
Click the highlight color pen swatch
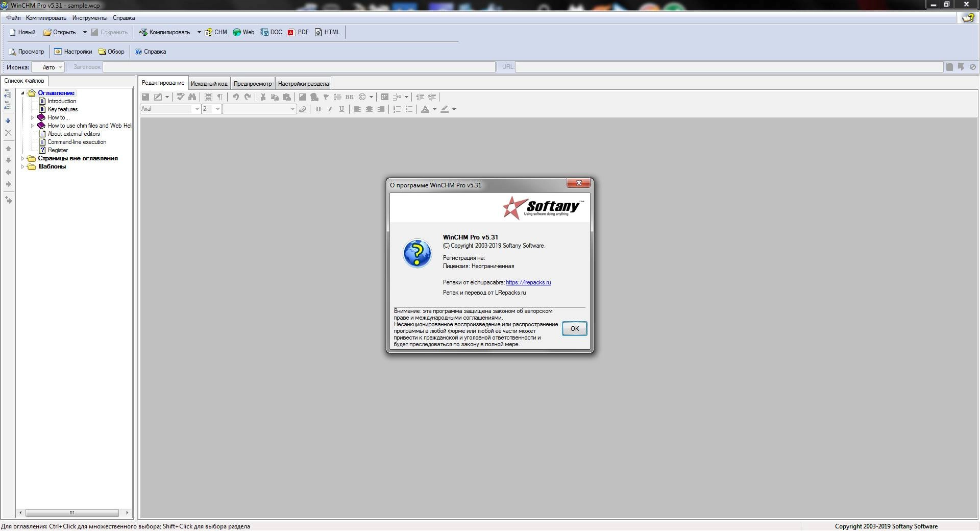pos(445,109)
